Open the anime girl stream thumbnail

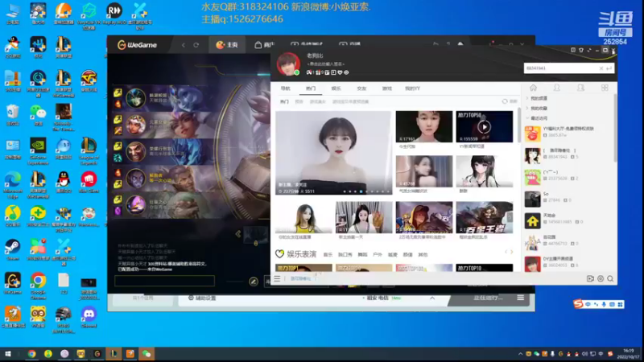pos(485,171)
